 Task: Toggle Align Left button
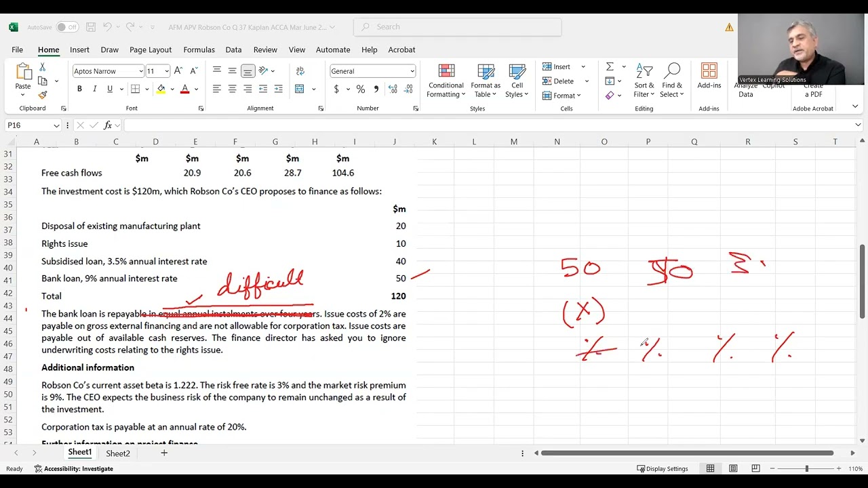pyautogui.click(x=217, y=89)
